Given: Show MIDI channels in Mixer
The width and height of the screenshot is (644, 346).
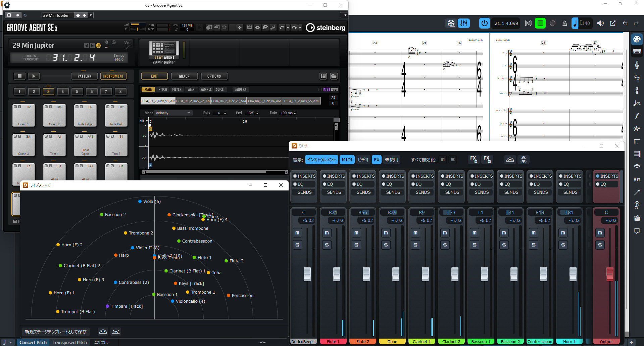Looking at the screenshot, I should point(347,160).
